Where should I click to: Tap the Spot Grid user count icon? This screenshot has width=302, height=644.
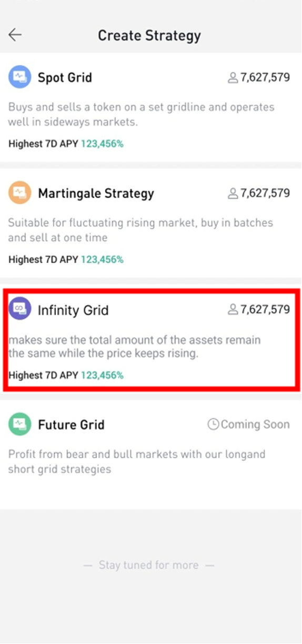pos(233,78)
